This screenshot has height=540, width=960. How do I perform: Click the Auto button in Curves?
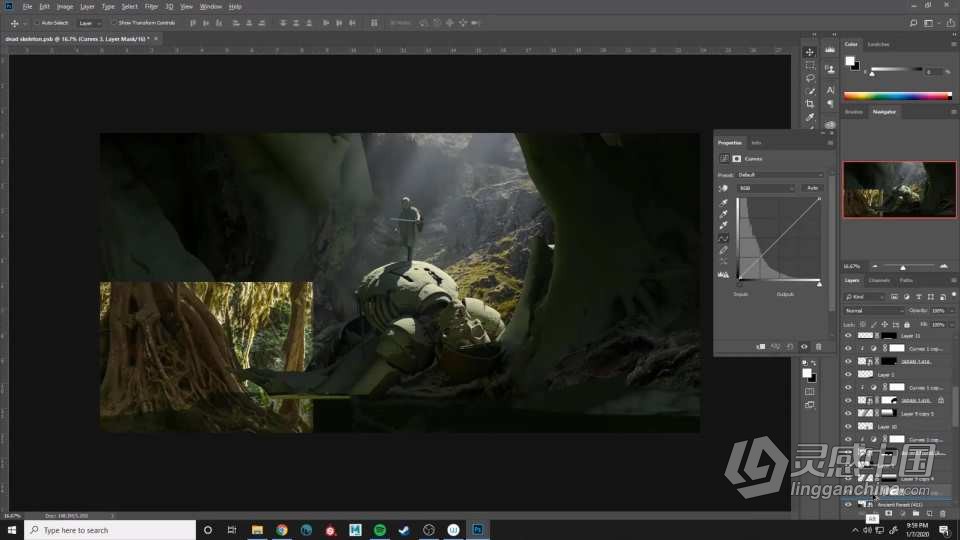(x=812, y=189)
